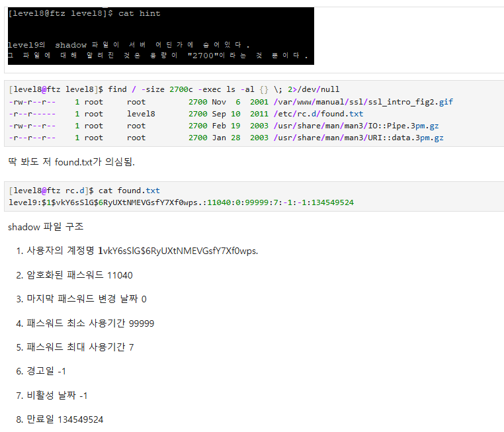
Task: Click the sentence mentioning 'found.txt가 의심됨'
Action: coord(71,161)
